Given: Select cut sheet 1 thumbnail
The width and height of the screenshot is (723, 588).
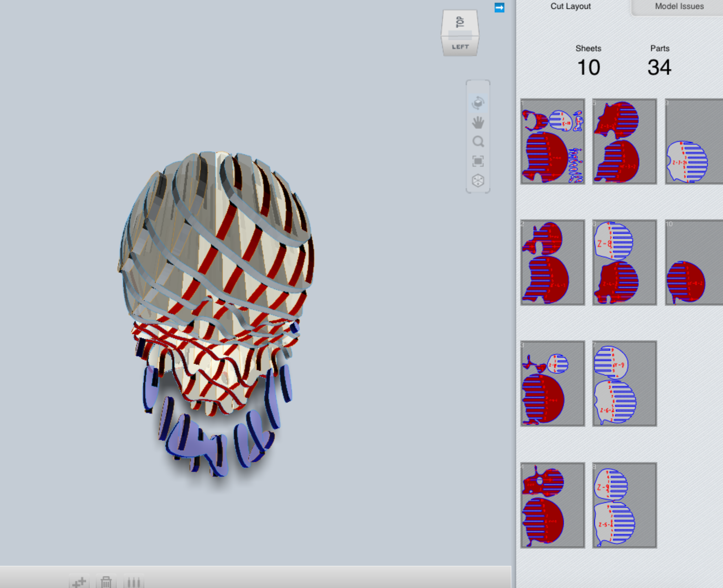Looking at the screenshot, I should pos(552,141).
